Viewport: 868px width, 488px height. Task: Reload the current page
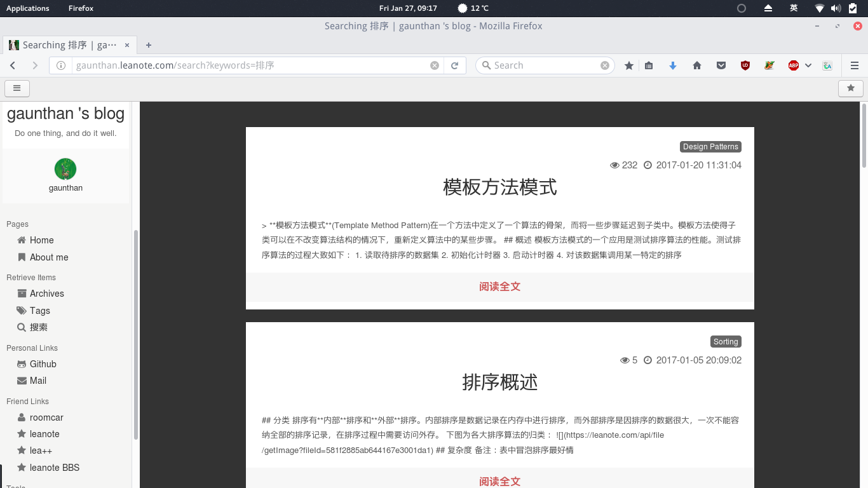click(x=455, y=65)
